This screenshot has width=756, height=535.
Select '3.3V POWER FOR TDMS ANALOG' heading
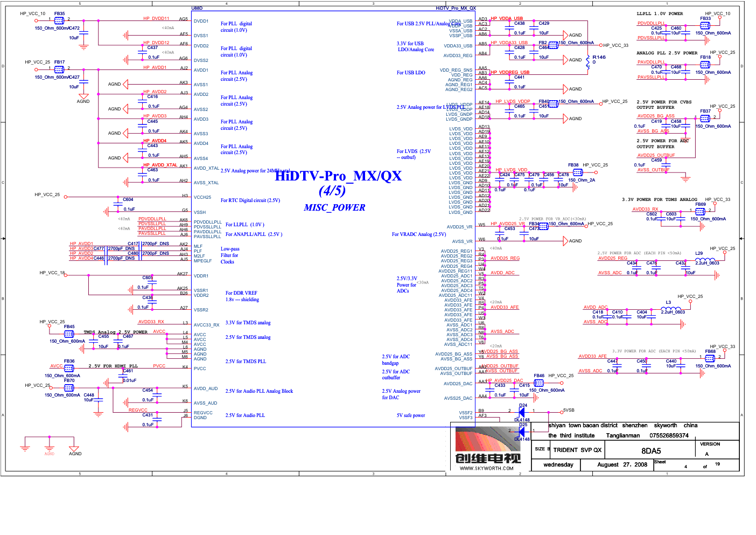coord(659,199)
